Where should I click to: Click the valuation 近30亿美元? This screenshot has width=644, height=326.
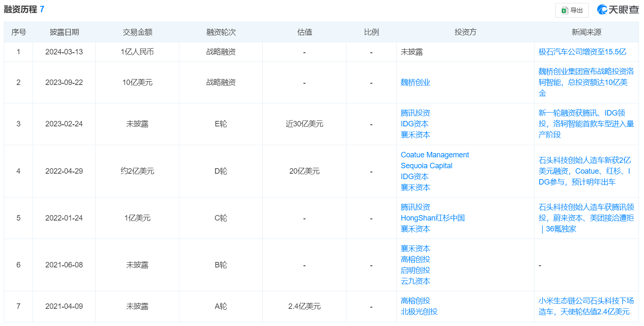click(304, 124)
